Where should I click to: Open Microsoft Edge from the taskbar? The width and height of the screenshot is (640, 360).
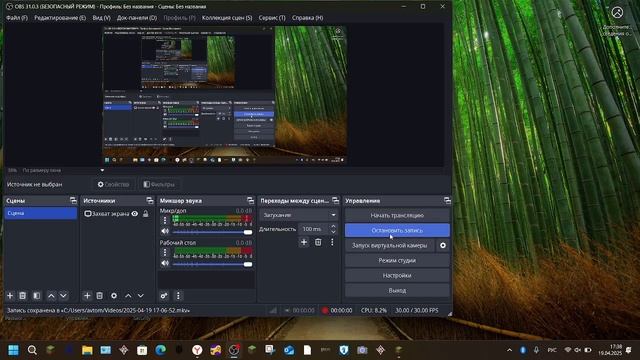coord(160,350)
